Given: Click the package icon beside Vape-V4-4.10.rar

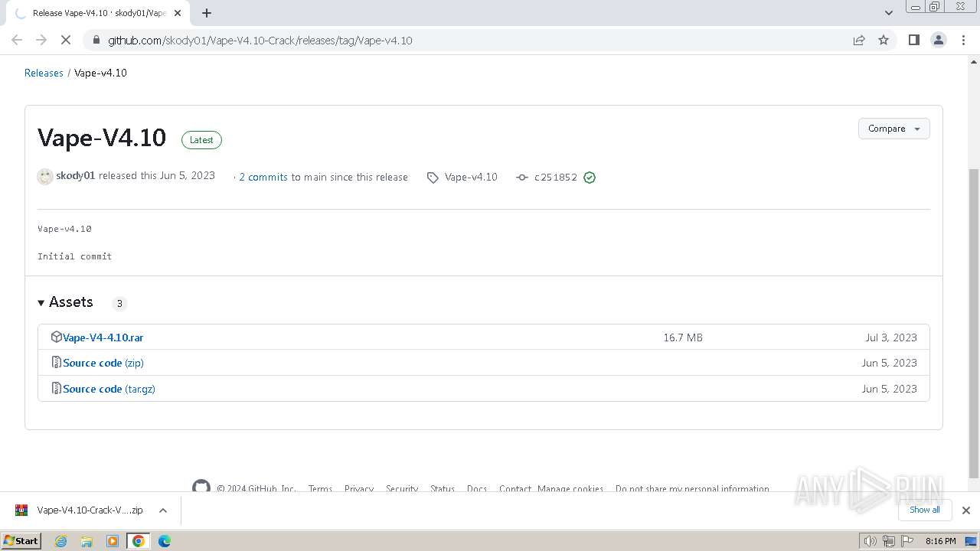Looking at the screenshot, I should (x=56, y=337).
